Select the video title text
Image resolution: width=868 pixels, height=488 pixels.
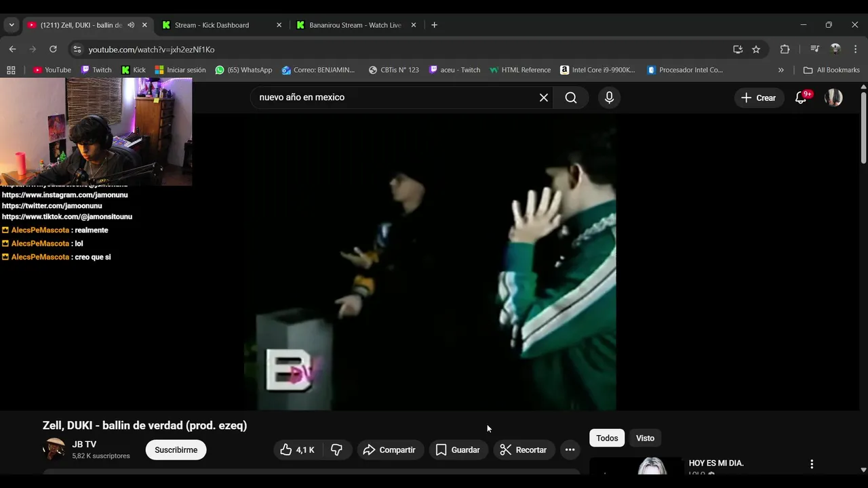pyautogui.click(x=144, y=426)
